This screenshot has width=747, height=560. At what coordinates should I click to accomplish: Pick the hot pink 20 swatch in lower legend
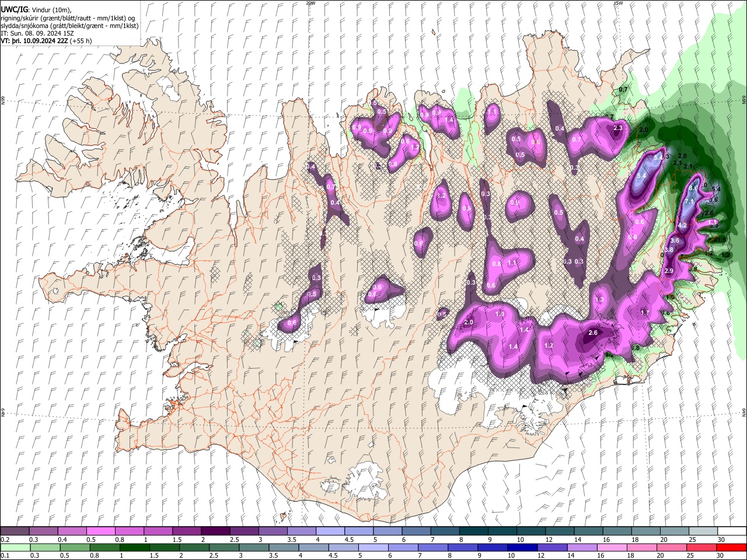click(x=671, y=547)
